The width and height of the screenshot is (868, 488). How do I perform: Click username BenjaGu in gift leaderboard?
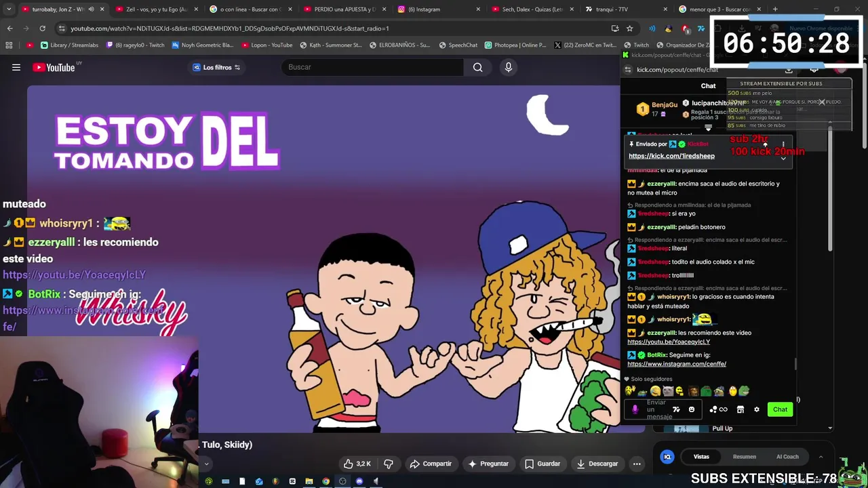[665, 105]
